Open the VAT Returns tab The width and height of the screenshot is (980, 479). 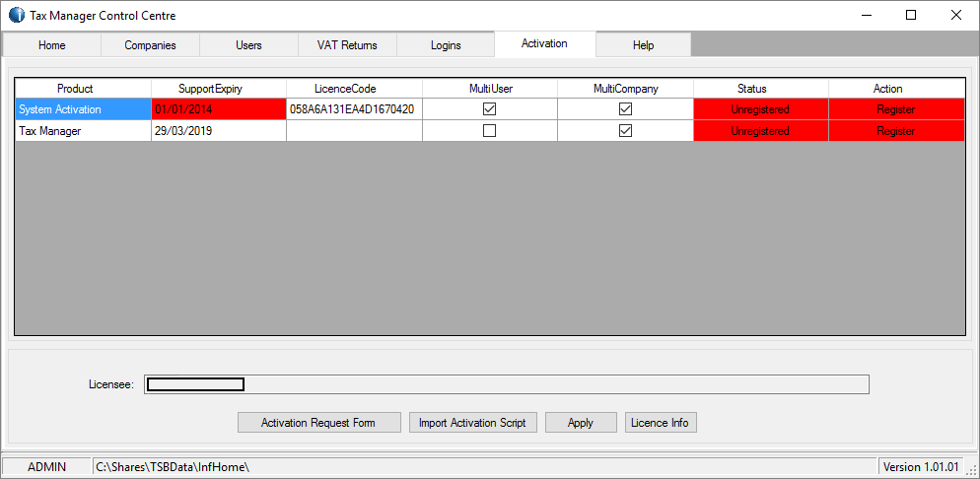pyautogui.click(x=346, y=45)
